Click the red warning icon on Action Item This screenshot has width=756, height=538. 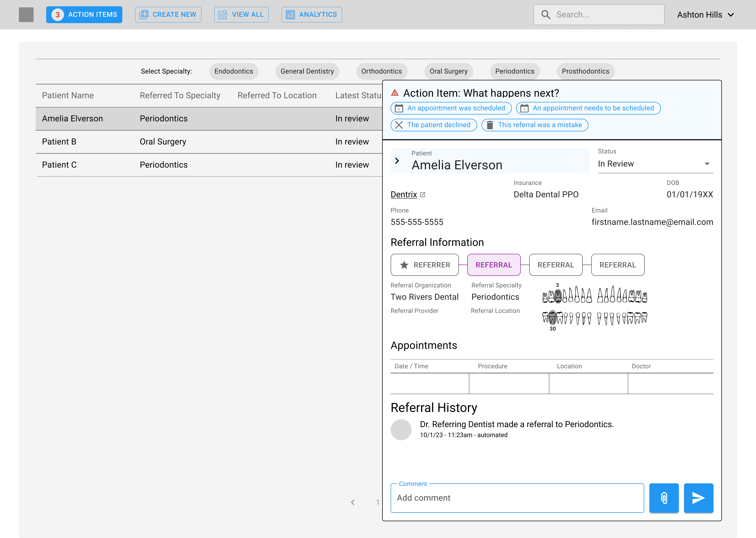click(395, 93)
